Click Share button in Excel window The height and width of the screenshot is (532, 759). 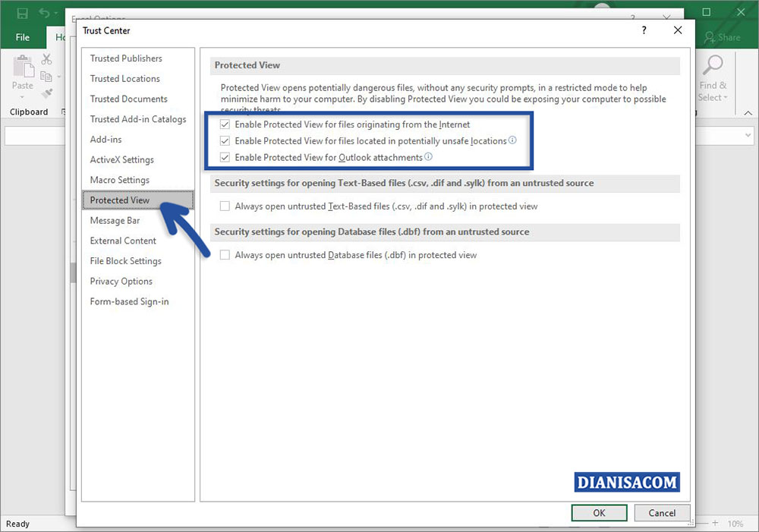[x=723, y=37]
